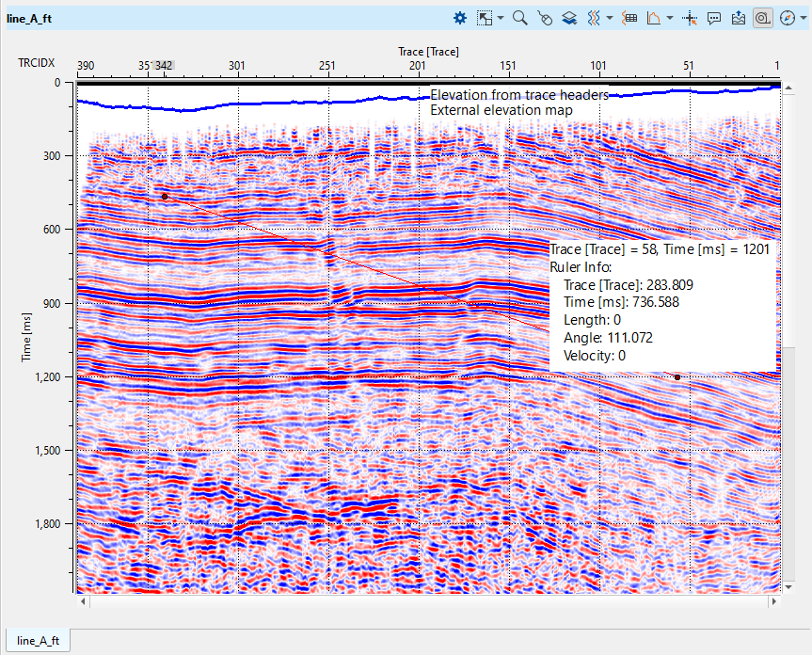Toggle off the ruler measuring tape tool
The width and height of the screenshot is (812, 655).
[763, 18]
